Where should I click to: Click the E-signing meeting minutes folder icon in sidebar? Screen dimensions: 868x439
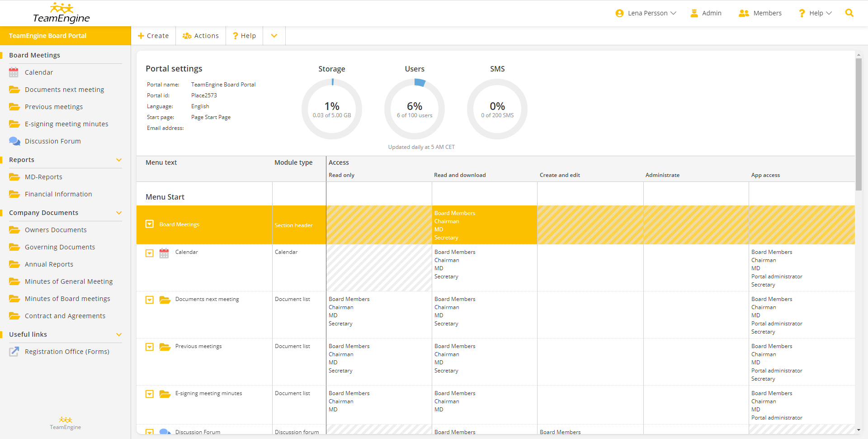click(14, 124)
